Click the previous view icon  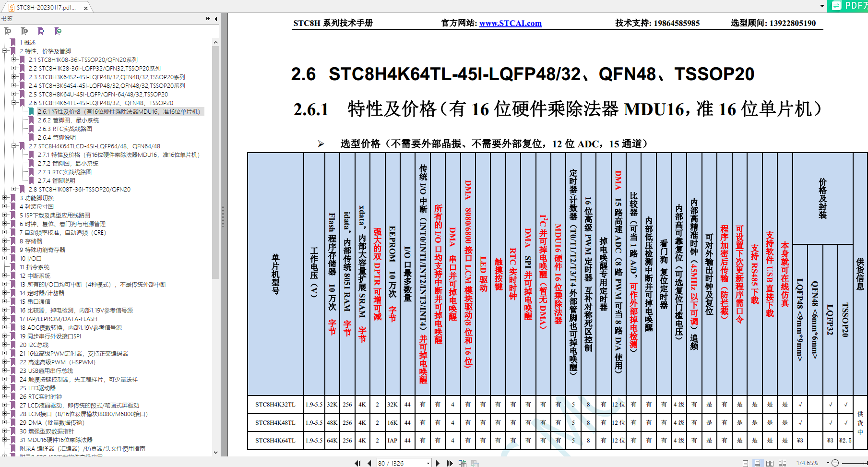[x=463, y=463]
